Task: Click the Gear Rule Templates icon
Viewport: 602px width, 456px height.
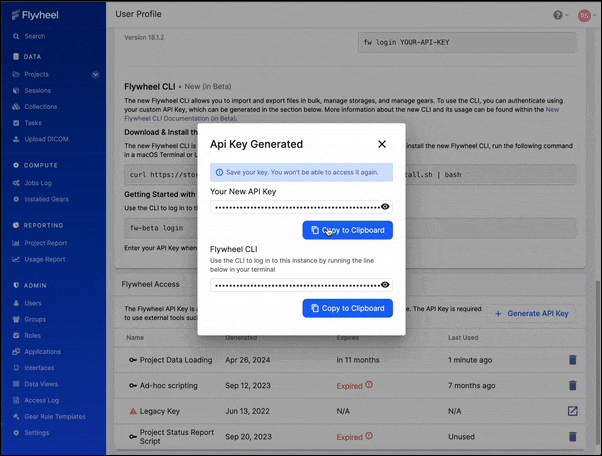Action: [16, 416]
